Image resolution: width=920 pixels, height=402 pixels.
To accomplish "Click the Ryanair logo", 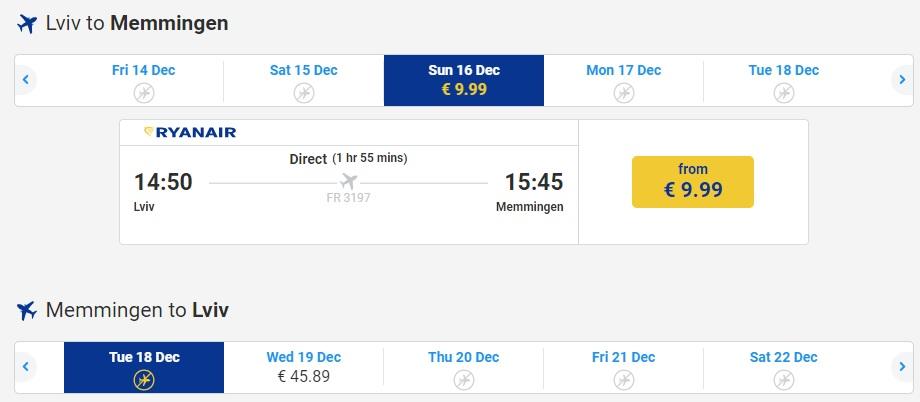I will [x=190, y=133].
